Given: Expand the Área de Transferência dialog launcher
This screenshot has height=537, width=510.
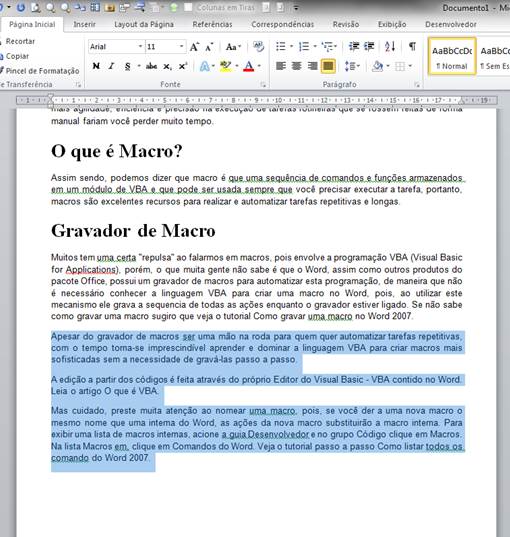Looking at the screenshot, I should pyautogui.click(x=79, y=85).
